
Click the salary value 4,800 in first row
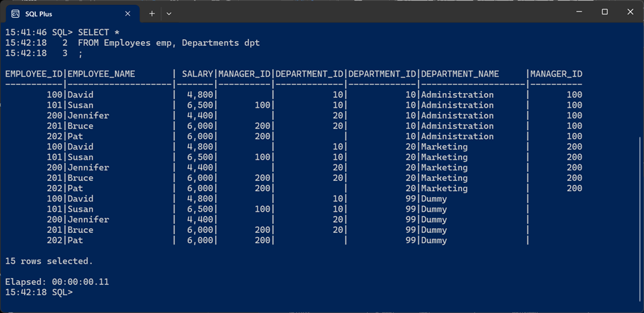click(x=200, y=95)
